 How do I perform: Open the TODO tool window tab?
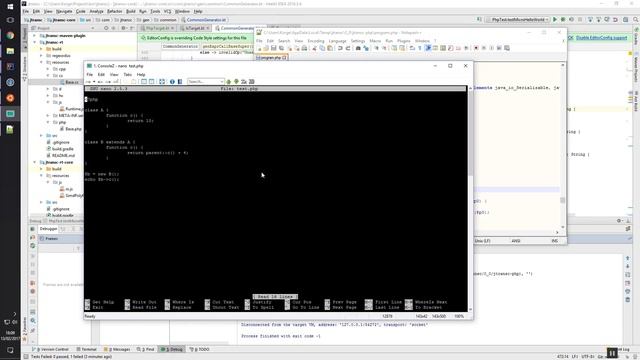[200, 349]
